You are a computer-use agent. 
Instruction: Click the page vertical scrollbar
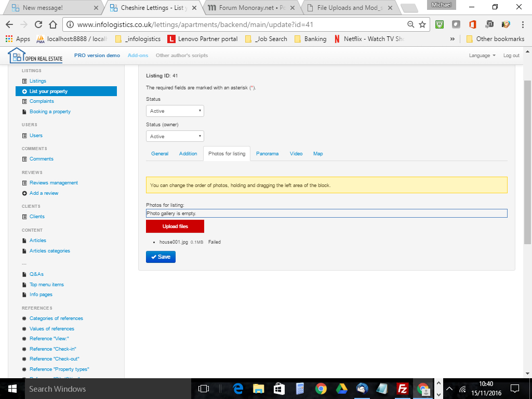tap(527, 156)
